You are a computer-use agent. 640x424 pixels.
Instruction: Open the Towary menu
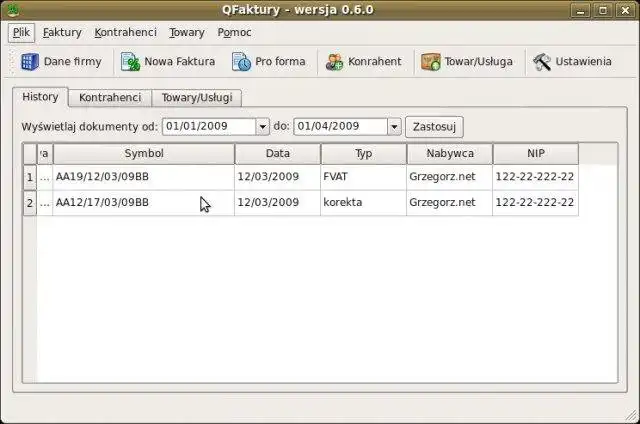tap(187, 33)
